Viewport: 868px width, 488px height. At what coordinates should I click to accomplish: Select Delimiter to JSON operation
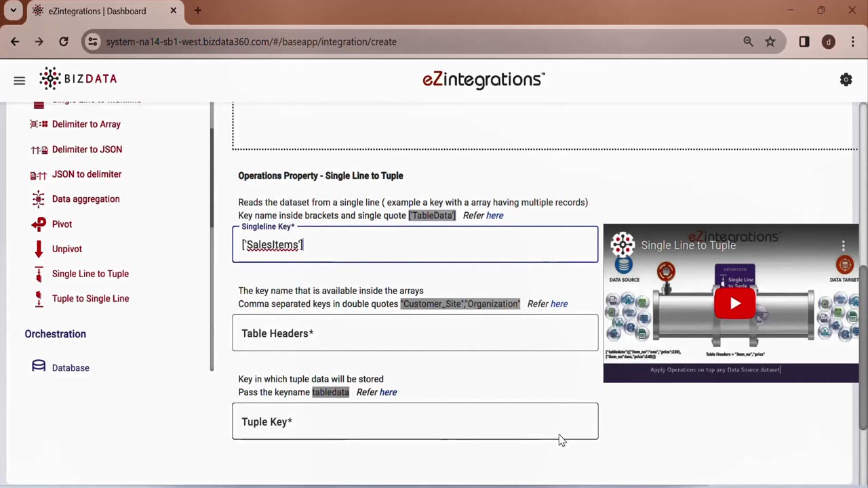[x=87, y=150]
